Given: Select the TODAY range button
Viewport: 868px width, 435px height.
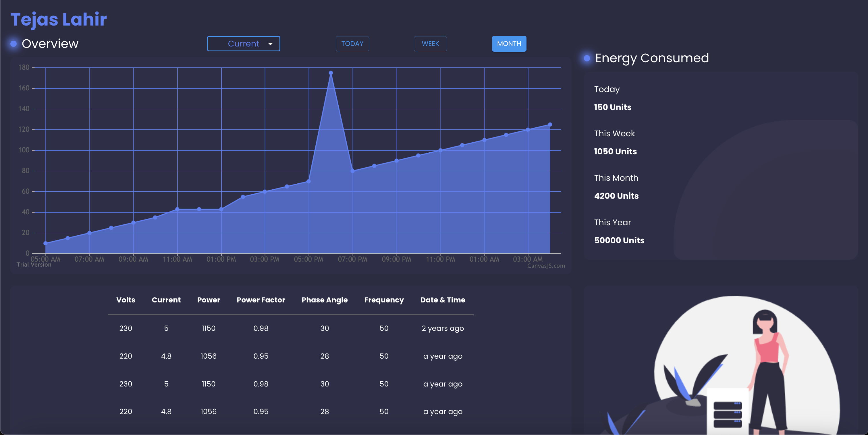Looking at the screenshot, I should click(352, 44).
